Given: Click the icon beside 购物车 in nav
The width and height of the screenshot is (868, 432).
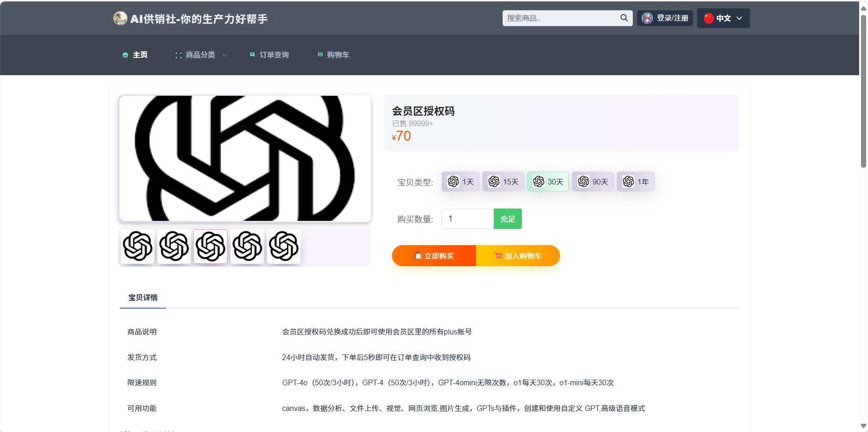Looking at the screenshot, I should click(x=320, y=55).
